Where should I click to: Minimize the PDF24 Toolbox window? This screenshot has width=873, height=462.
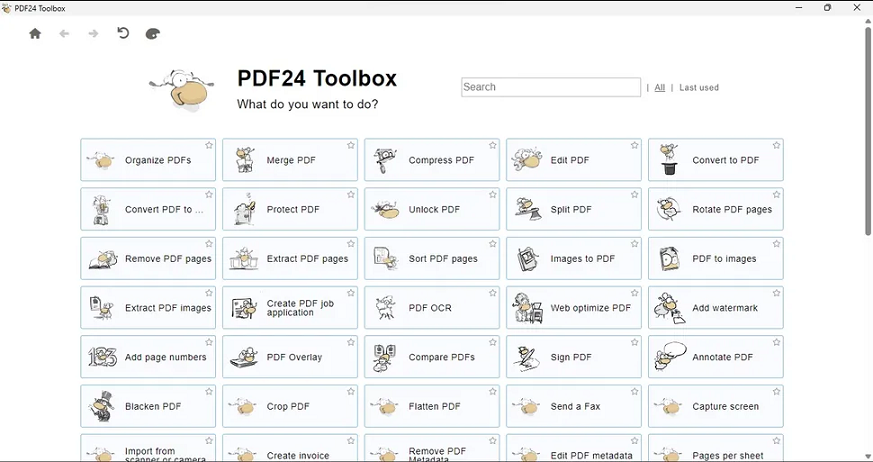tap(800, 8)
